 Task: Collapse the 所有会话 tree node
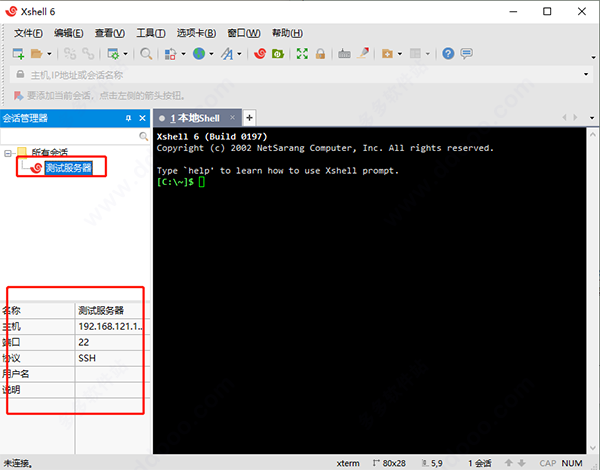click(9, 153)
